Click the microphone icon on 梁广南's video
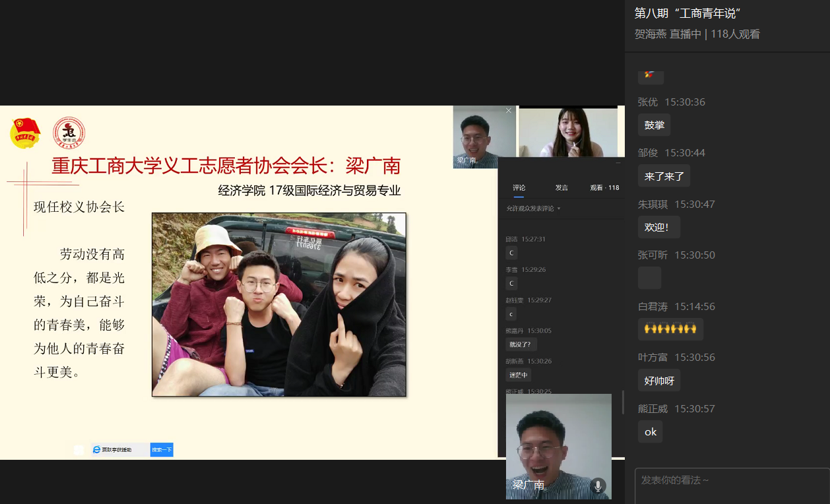Image resolution: width=830 pixels, height=504 pixels. tap(598, 486)
